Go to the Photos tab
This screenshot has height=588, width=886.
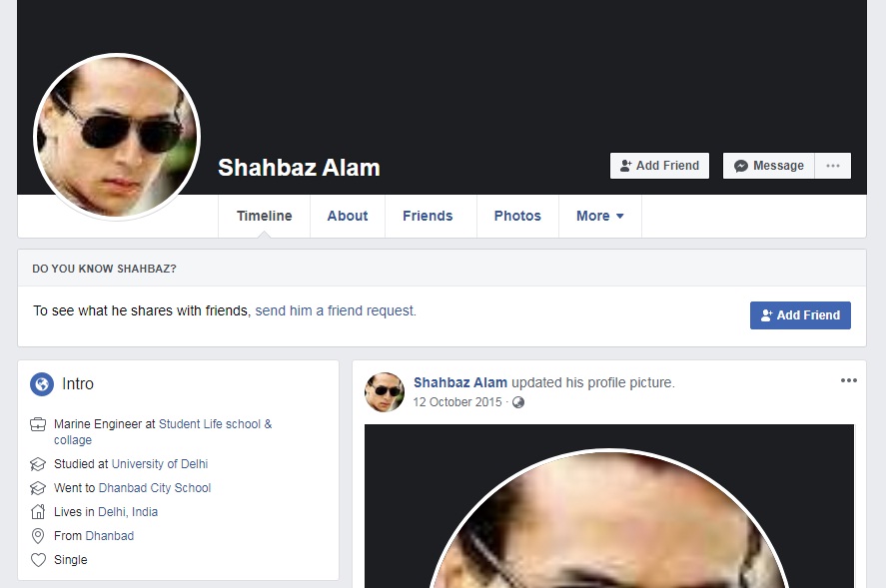coord(517,216)
